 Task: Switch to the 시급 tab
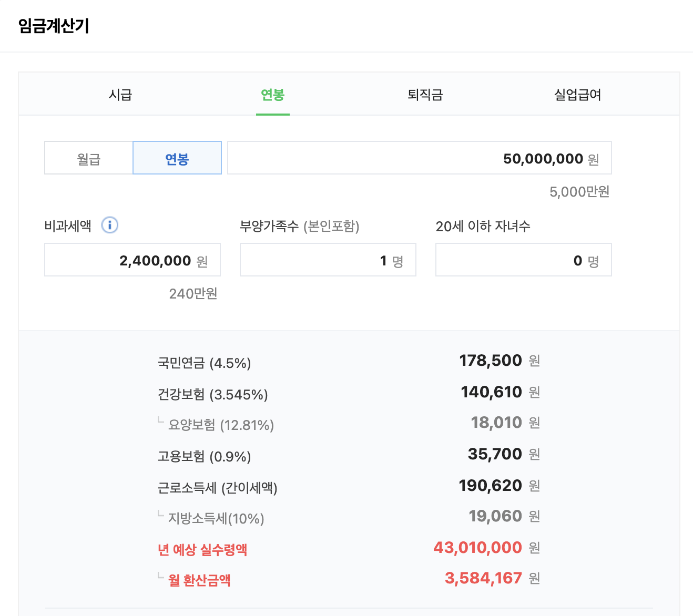[x=120, y=95]
